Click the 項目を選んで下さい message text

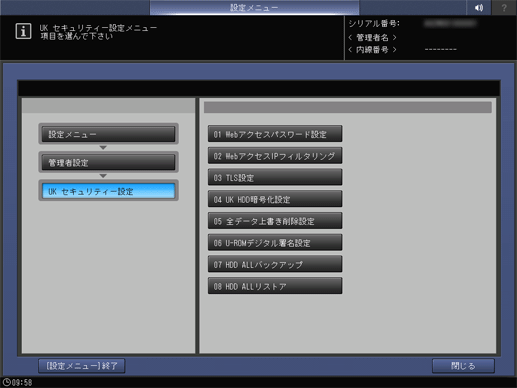pyautogui.click(x=77, y=36)
